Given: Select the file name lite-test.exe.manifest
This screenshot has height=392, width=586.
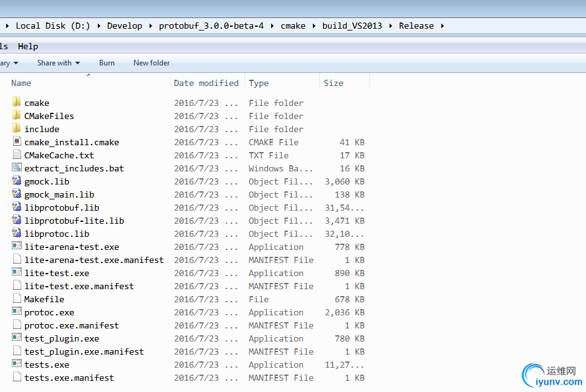Looking at the screenshot, I should coord(79,286).
